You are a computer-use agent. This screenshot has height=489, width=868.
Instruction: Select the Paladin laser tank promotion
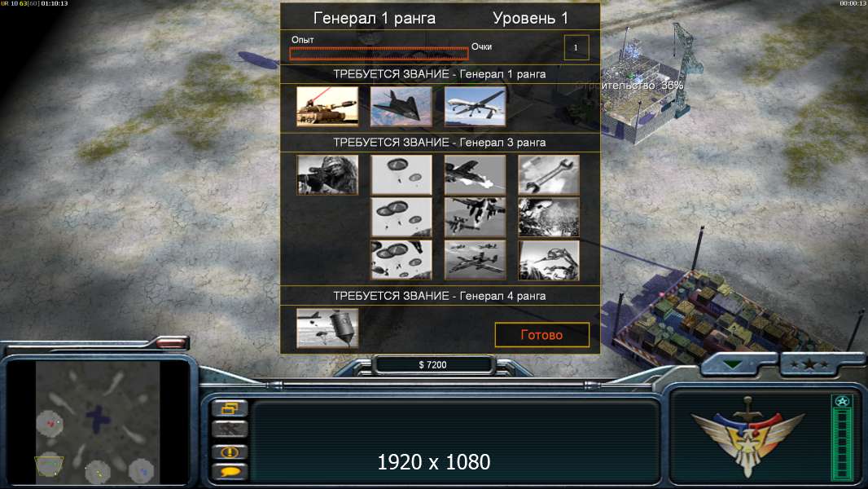(x=327, y=106)
